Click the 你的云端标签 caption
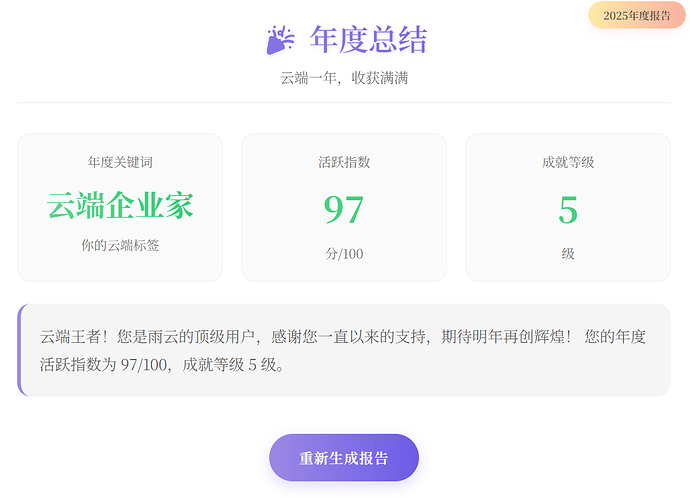Screen dimensions: 690x498 pyautogui.click(x=120, y=245)
